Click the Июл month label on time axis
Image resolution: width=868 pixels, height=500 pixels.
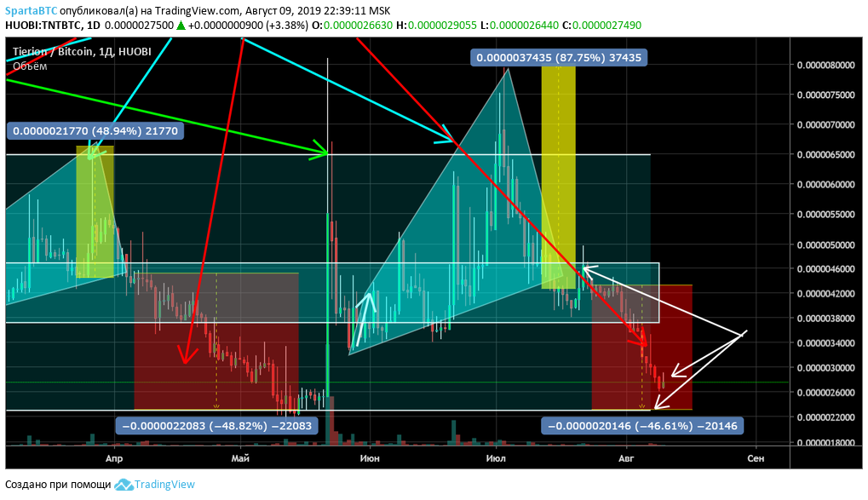[x=496, y=458]
